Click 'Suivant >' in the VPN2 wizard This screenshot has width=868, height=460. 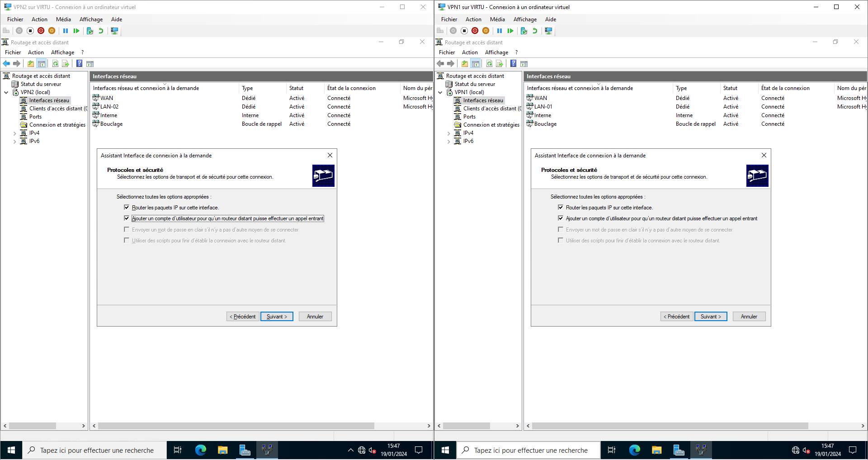click(277, 317)
